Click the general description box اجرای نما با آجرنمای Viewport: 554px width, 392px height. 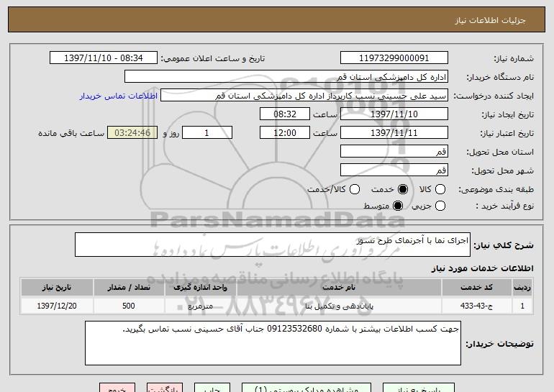pos(273,245)
